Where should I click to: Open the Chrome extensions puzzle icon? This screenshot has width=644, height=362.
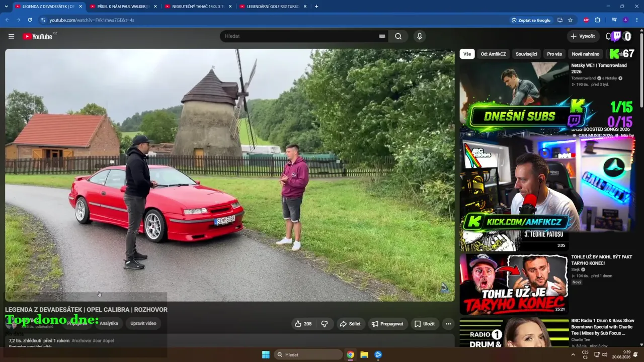(x=598, y=20)
